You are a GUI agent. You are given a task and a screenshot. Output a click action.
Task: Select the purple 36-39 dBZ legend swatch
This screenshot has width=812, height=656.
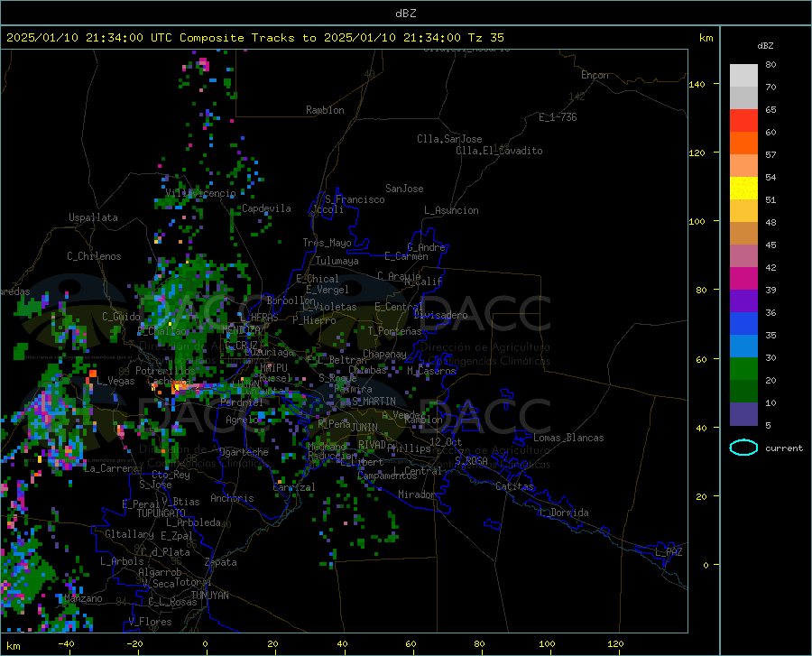(x=743, y=301)
